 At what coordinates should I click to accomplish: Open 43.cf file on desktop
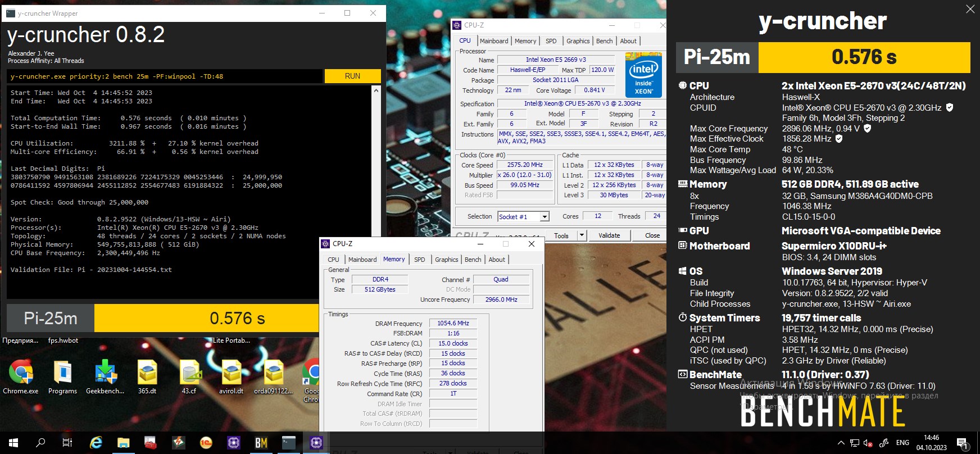tap(189, 377)
